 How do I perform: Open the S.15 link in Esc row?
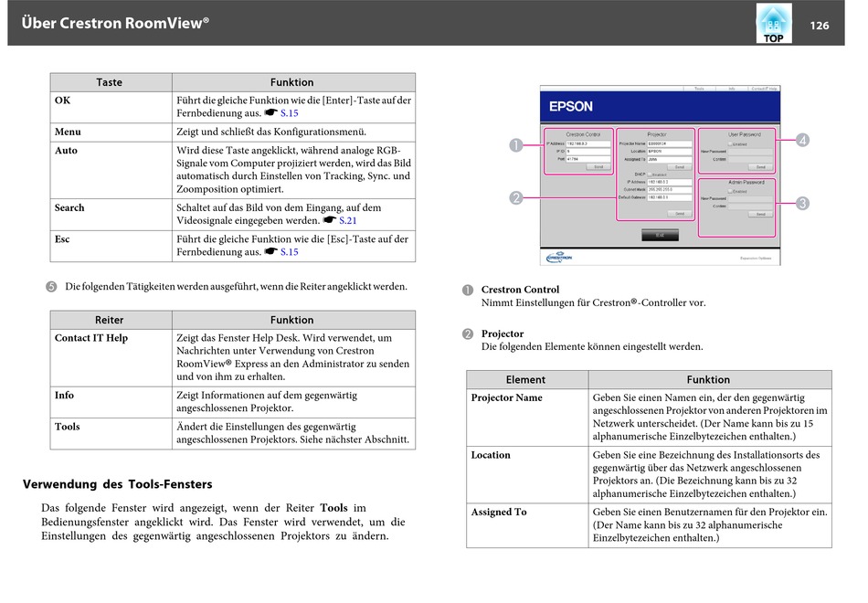[289, 252]
